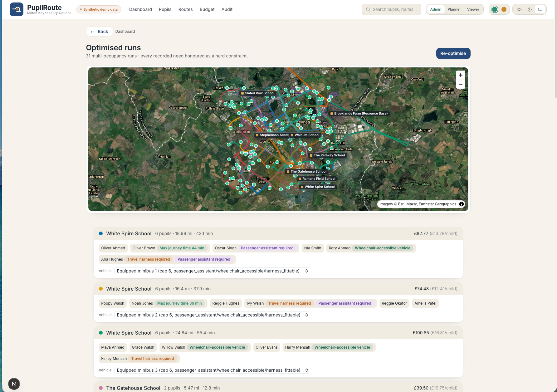The height and width of the screenshot is (392, 557).
Task: Open the Dashboard nav item
Action: [140, 9]
